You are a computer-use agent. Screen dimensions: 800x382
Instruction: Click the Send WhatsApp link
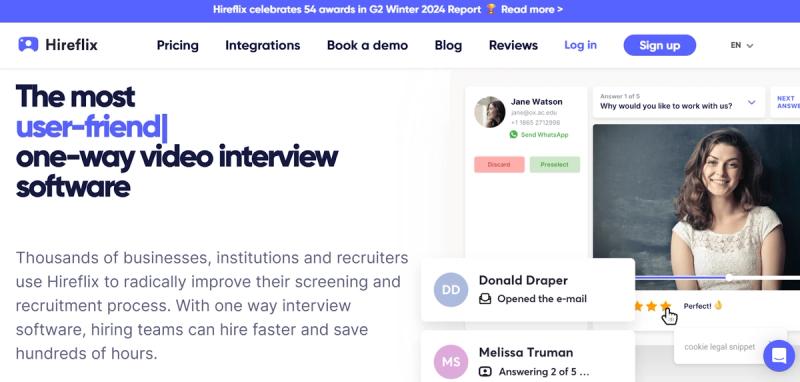click(544, 135)
